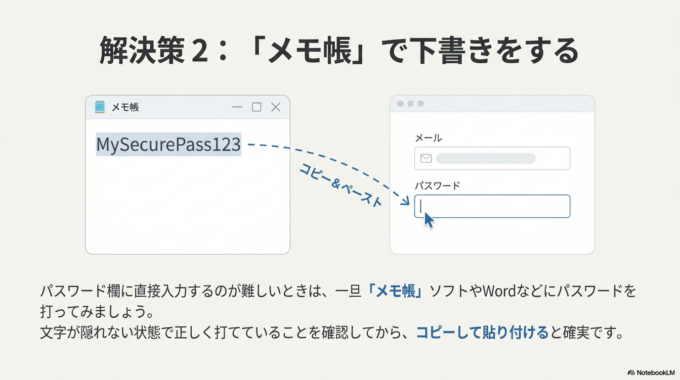Screen dimensions: 680x380
Task: Close the メモ帳 window
Action: pos(275,107)
